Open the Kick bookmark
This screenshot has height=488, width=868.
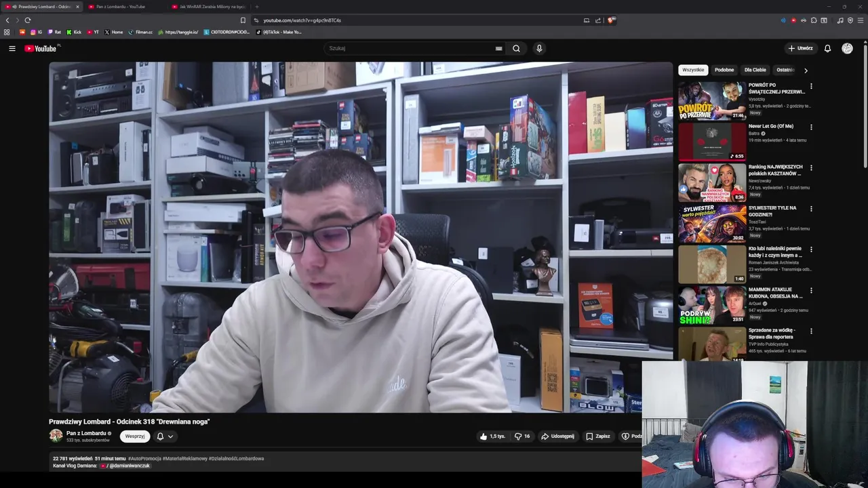tap(74, 32)
